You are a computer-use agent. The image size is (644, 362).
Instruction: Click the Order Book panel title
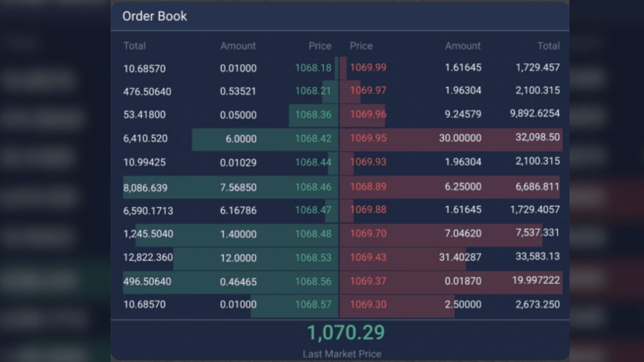(x=155, y=16)
